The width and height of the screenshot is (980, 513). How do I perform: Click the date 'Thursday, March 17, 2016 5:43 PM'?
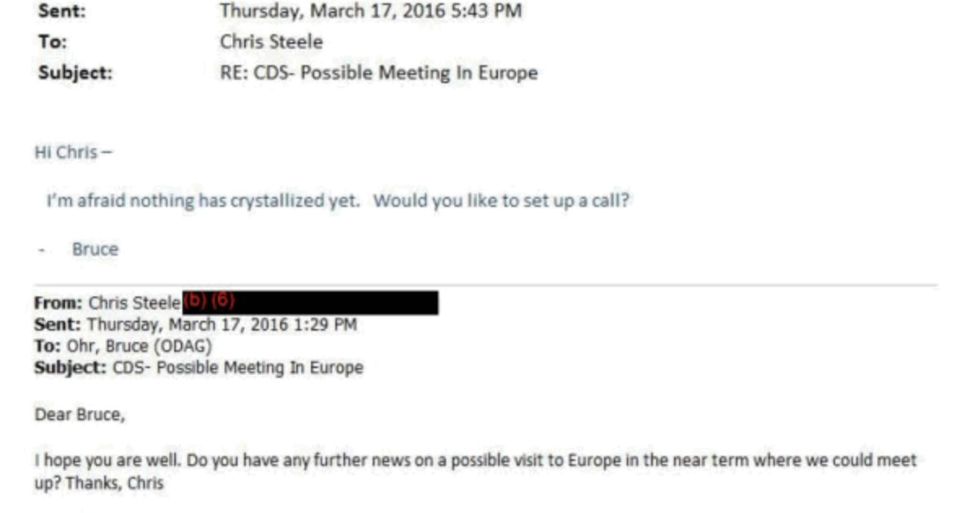coord(370,12)
